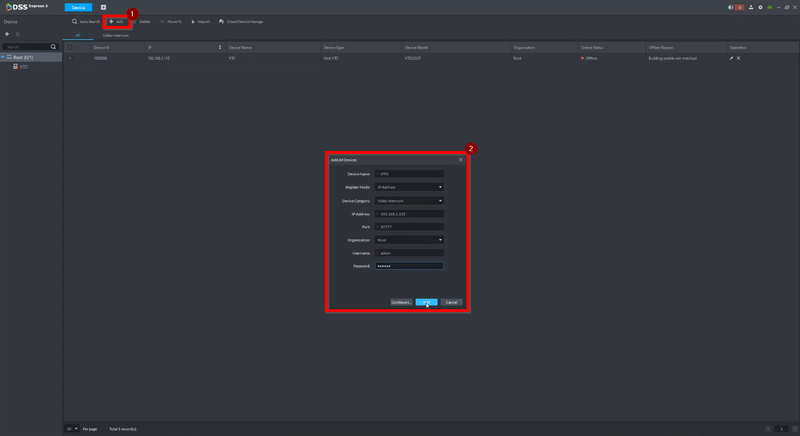Image resolution: width=800 pixels, height=436 pixels.
Task: Expand the Organization dropdown in dialog
Action: click(409, 240)
